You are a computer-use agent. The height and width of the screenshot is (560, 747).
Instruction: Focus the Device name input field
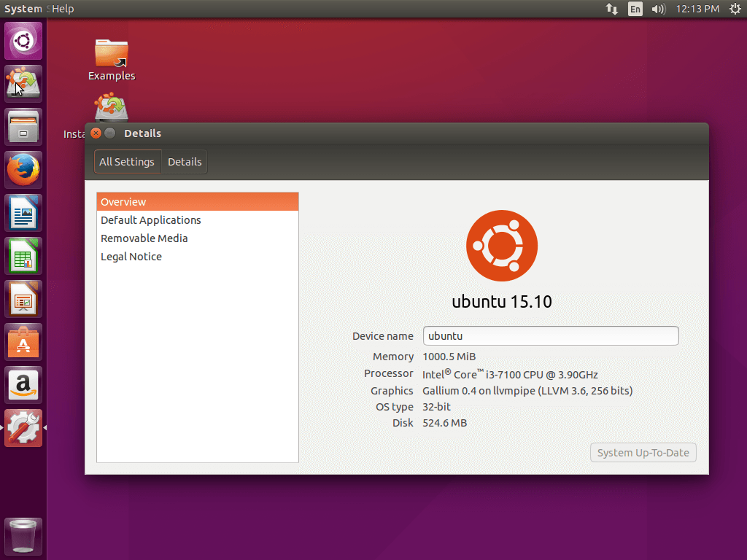click(551, 335)
